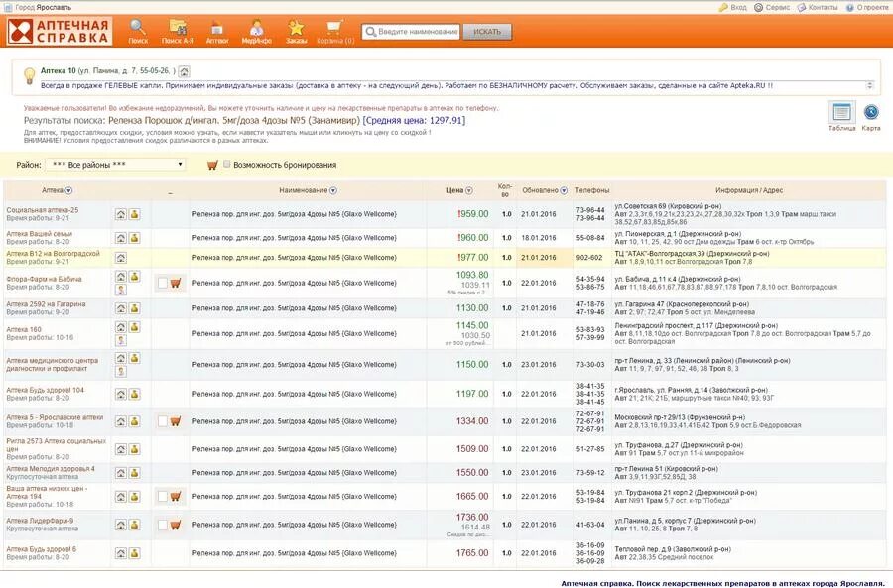The image size is (893, 588).
Task: Open Аптека 2592 на Гагарина link
Action: 46,304
